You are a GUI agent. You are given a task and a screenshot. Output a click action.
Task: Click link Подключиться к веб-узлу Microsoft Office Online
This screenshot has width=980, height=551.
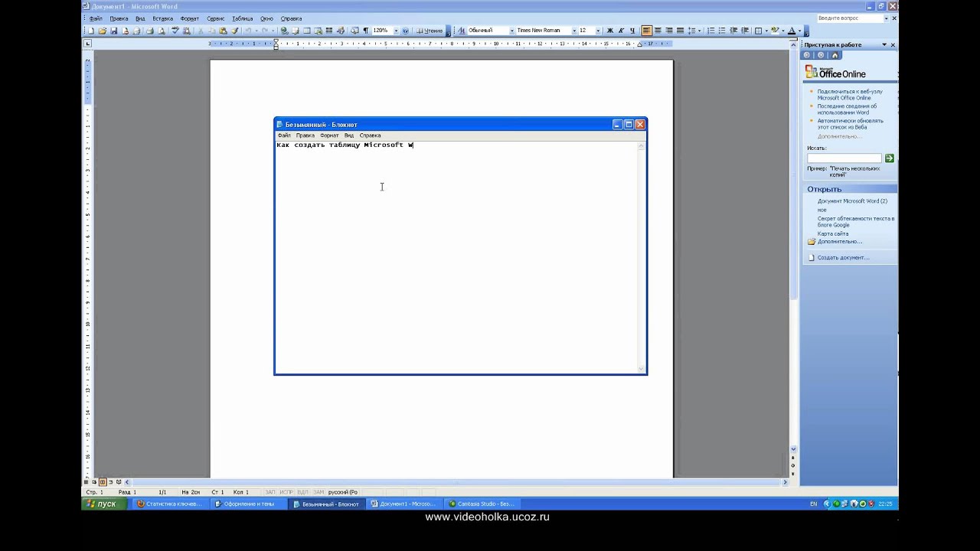point(850,95)
